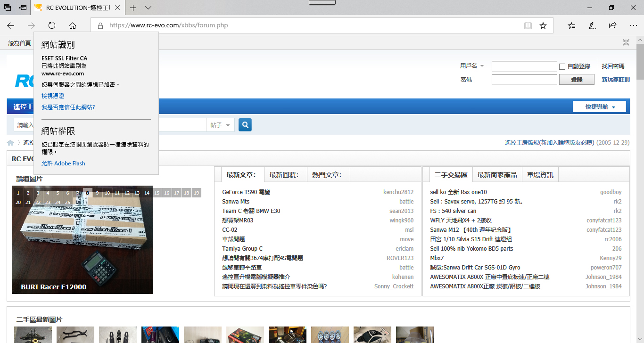Click 我是否應信任此網站? link

(68, 107)
